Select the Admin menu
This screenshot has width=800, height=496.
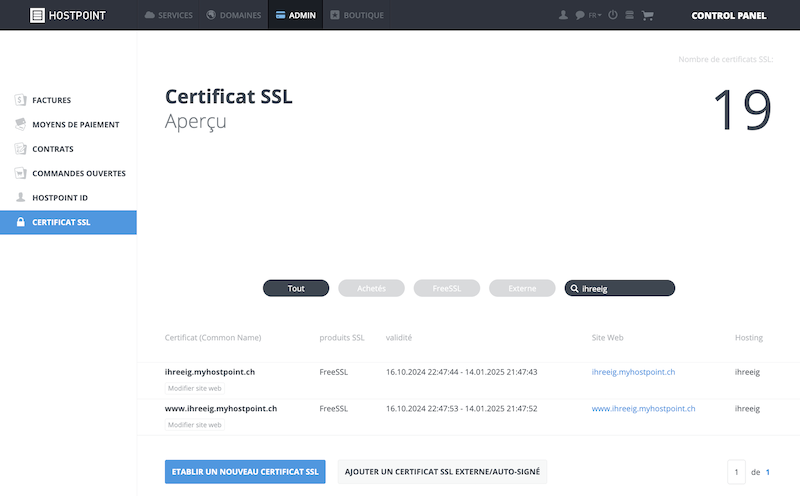tap(295, 15)
